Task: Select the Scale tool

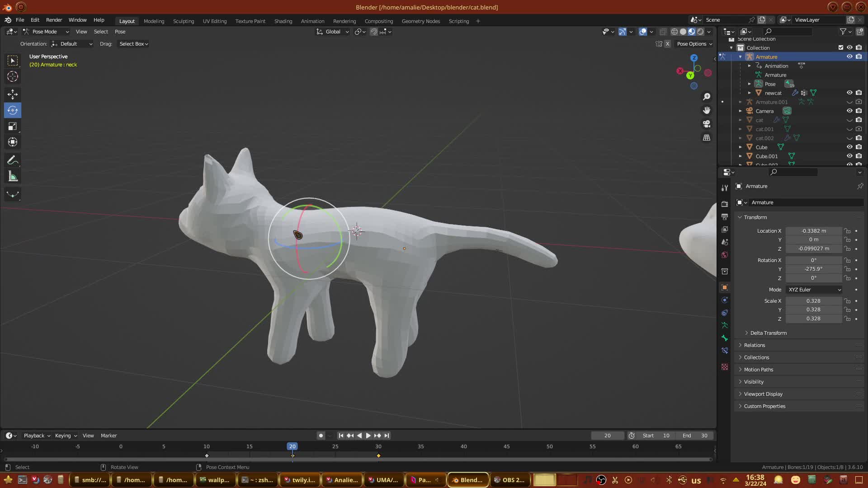Action: 13,127
